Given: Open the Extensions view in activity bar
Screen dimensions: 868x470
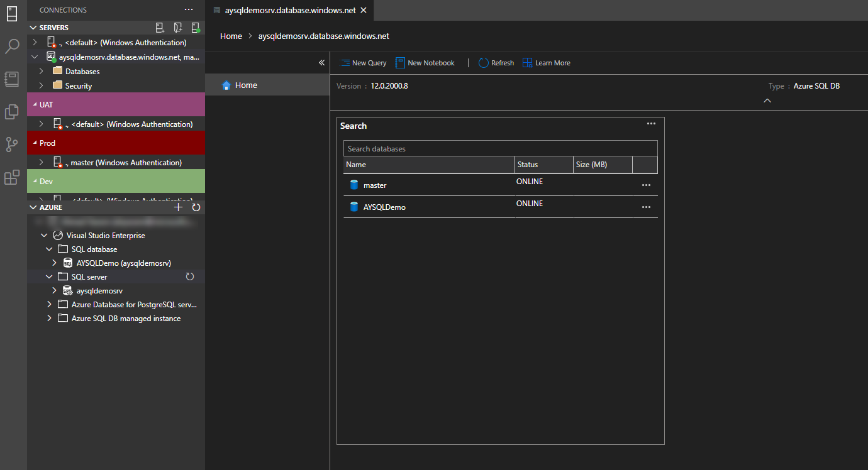Looking at the screenshot, I should (x=13, y=178).
